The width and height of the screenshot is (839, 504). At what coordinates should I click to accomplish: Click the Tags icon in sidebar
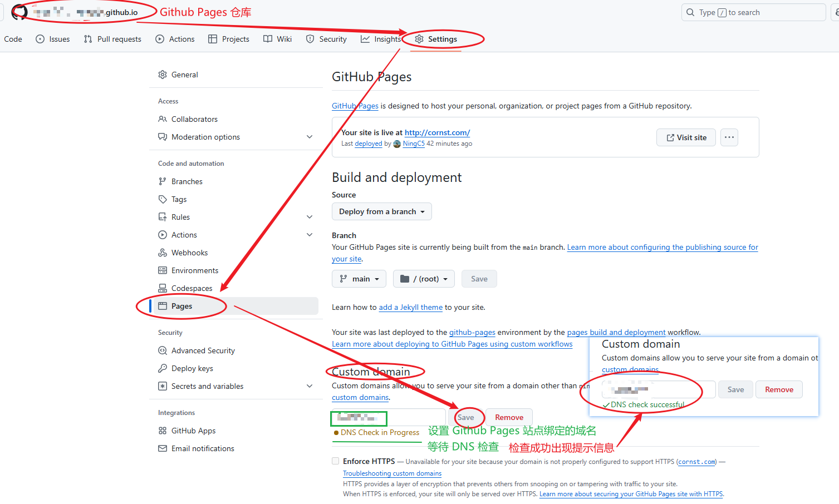[163, 199]
